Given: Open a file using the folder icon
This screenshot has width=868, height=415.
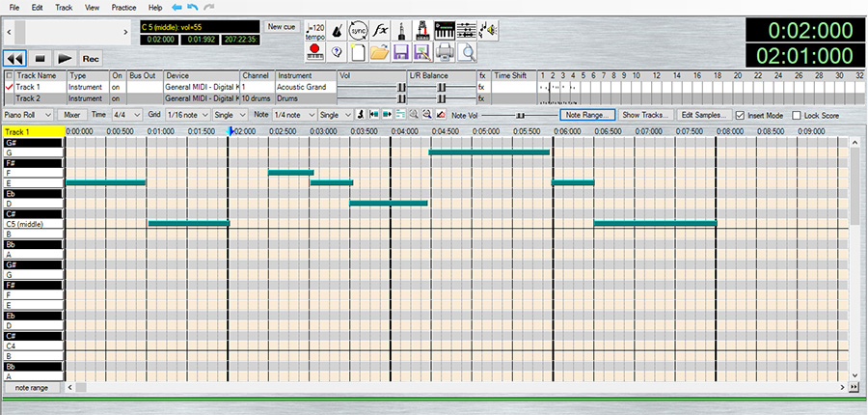Looking at the screenshot, I should [x=380, y=53].
